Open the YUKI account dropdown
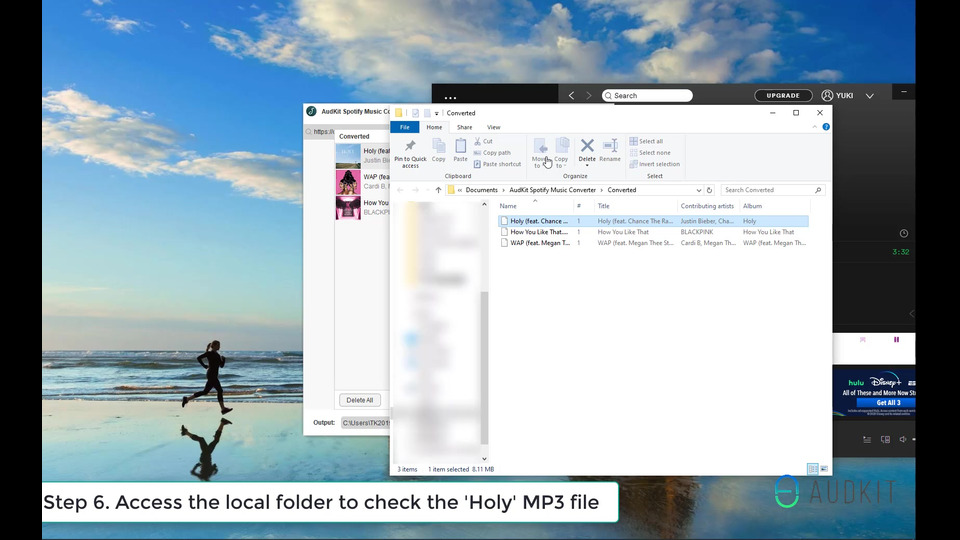The width and height of the screenshot is (960, 540). tap(869, 96)
